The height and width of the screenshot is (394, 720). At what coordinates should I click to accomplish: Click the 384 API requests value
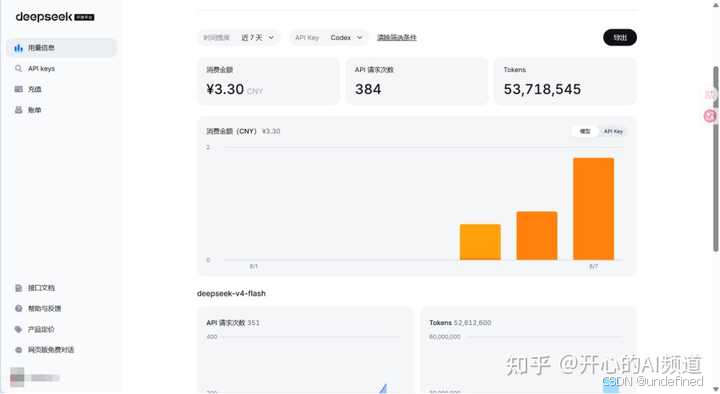368,89
